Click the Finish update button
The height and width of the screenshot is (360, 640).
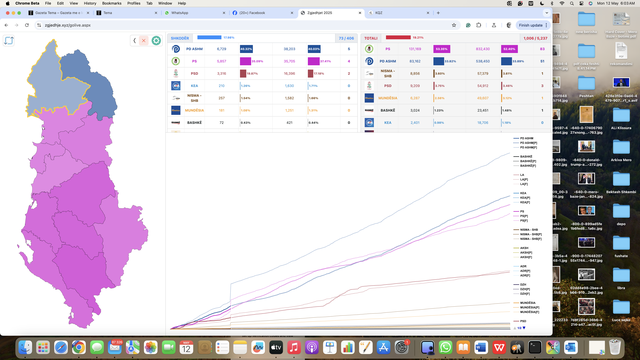(x=533, y=25)
